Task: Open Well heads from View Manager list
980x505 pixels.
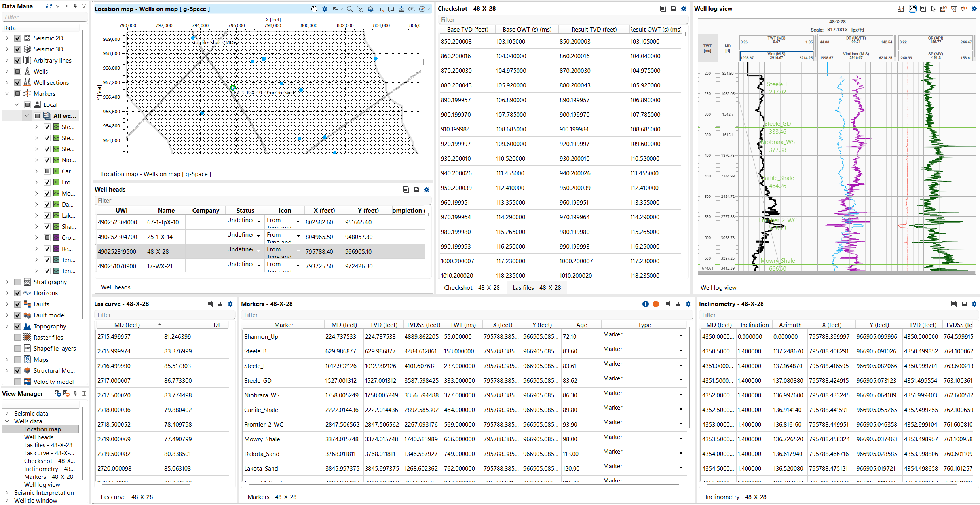Action: (x=39, y=437)
